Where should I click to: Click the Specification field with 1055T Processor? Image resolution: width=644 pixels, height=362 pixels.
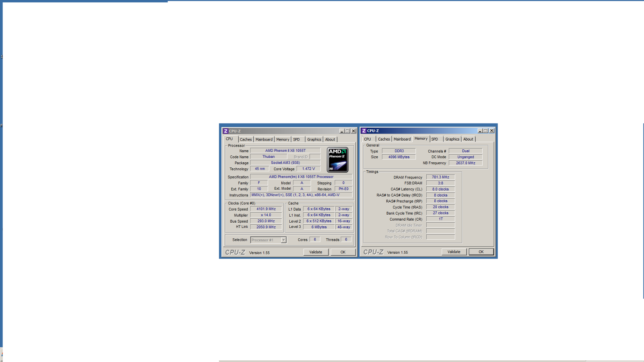tap(301, 177)
